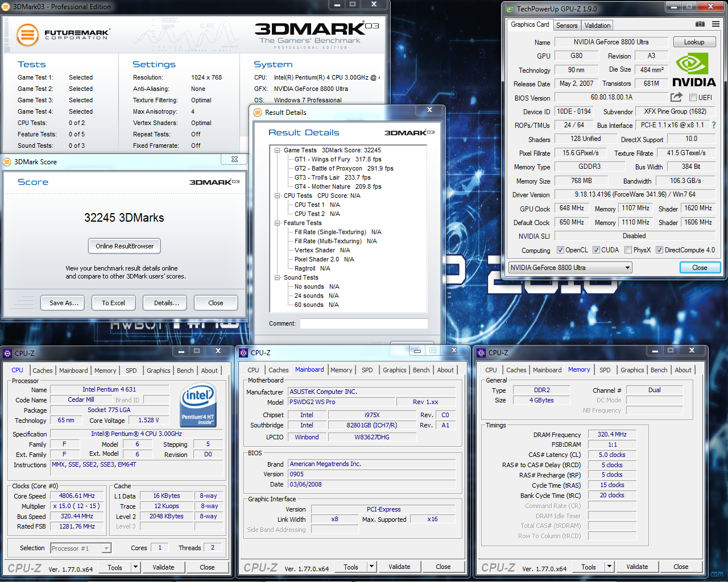The width and height of the screenshot is (728, 582).
Task: Click DRAM Frequency value 320.4 MHz
Action: point(612,434)
